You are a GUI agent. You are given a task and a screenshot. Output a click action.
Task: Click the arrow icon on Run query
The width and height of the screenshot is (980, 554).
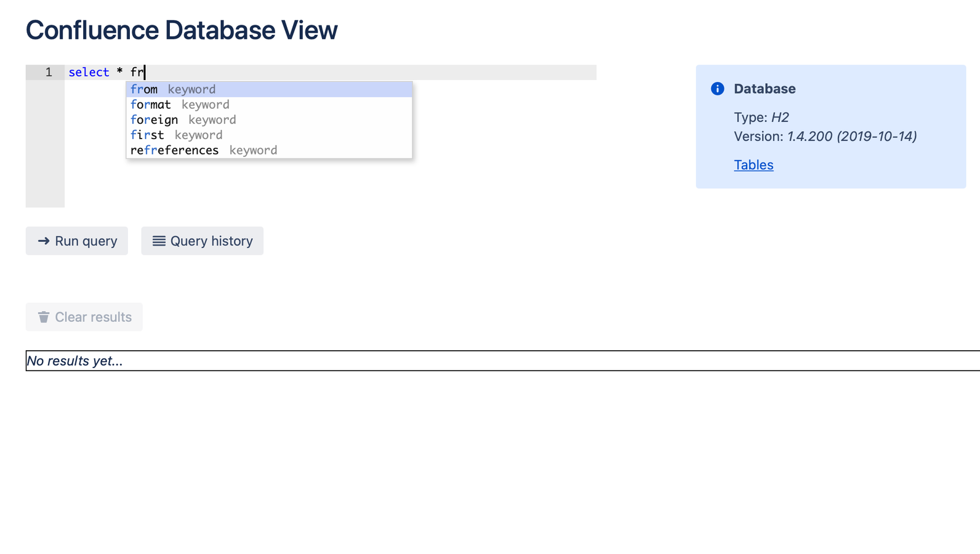pos(44,241)
